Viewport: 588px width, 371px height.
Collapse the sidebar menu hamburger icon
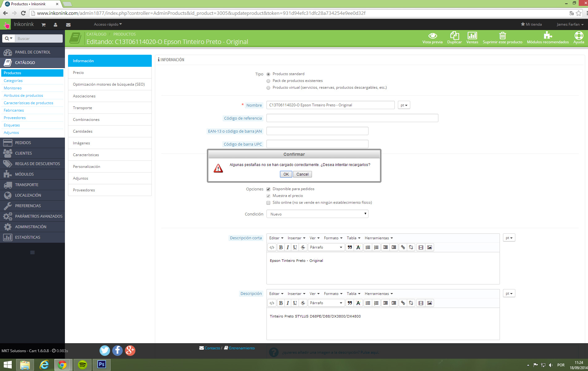[32, 253]
